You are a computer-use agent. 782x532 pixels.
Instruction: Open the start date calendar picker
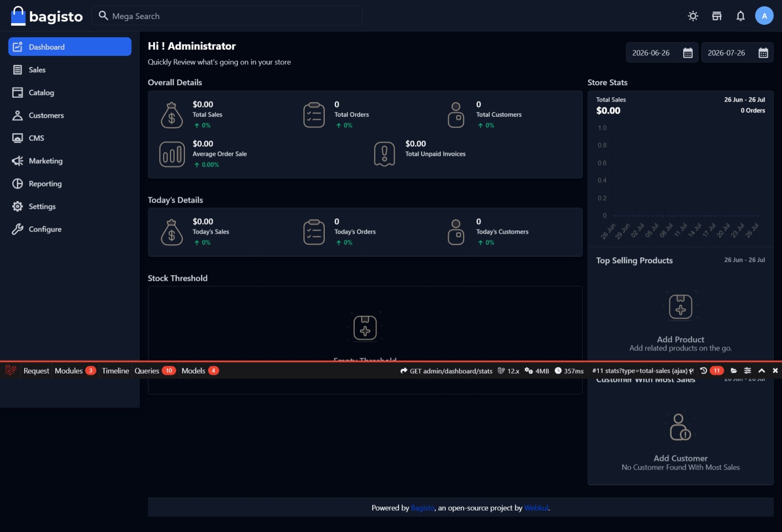tap(688, 53)
